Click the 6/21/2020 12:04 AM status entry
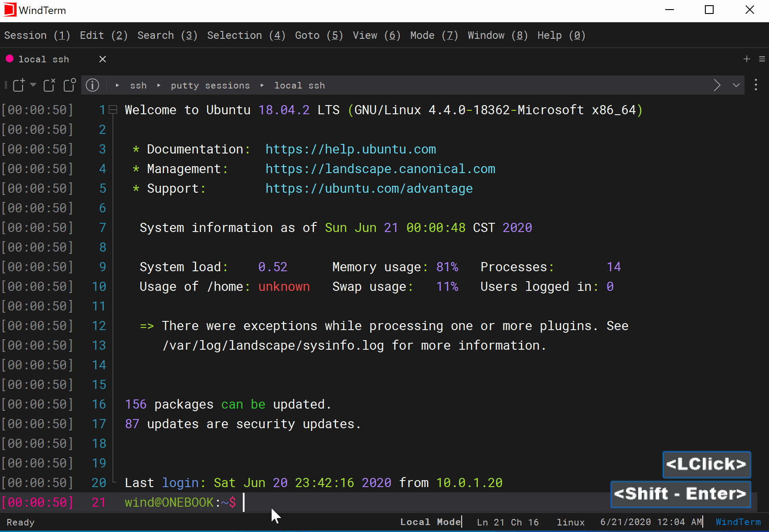Viewport: 769px width, 532px height. click(651, 522)
